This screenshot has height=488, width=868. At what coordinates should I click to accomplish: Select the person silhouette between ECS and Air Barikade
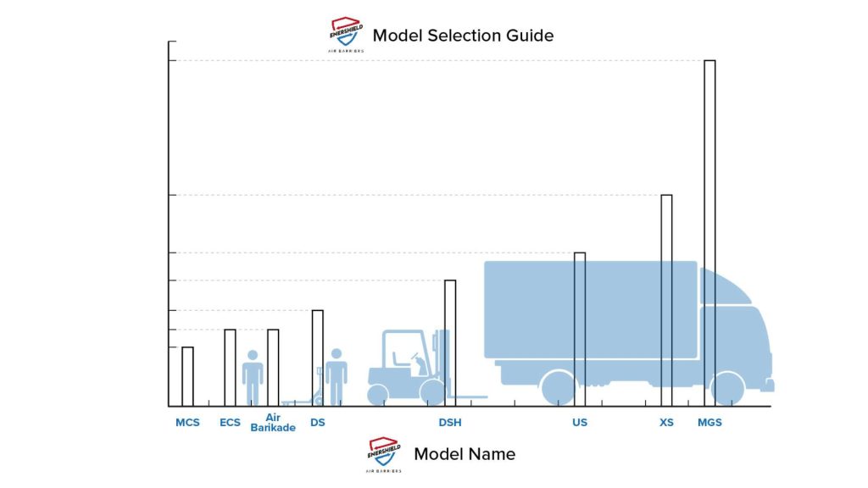click(253, 378)
